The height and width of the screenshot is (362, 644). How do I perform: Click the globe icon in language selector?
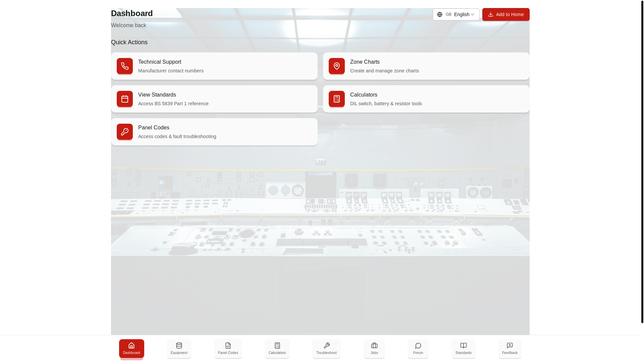440,14
